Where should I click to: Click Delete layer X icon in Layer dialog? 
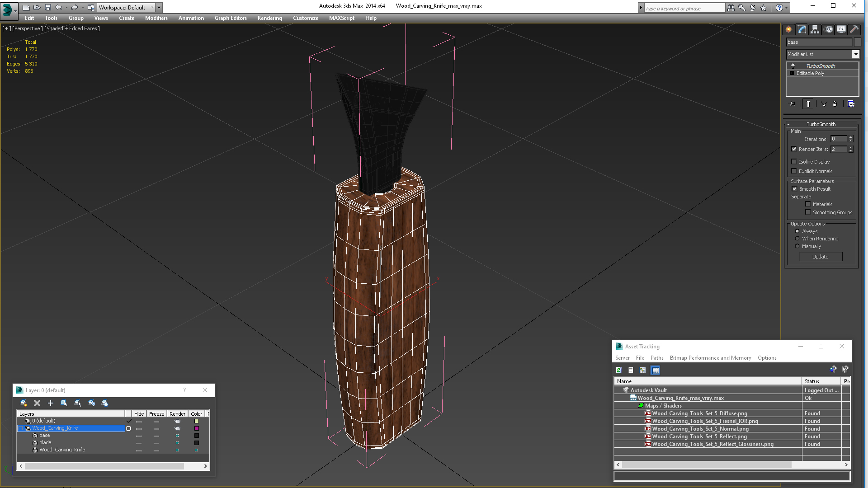point(37,403)
